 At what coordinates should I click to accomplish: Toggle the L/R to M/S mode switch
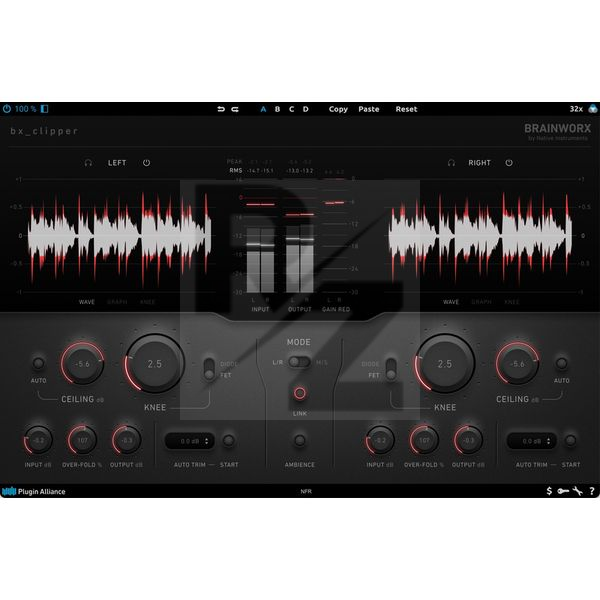point(299,362)
